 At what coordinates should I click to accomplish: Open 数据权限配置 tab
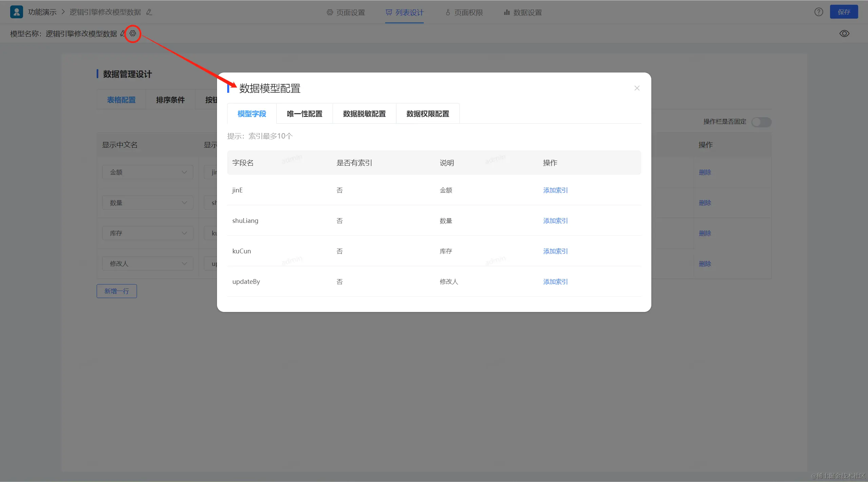428,114
